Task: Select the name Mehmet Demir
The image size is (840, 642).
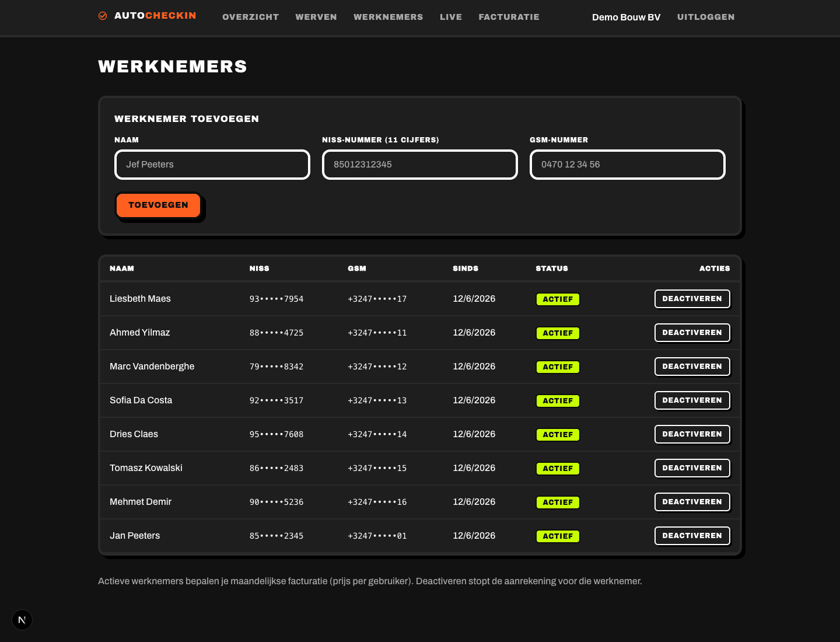Action: pyautogui.click(x=141, y=502)
